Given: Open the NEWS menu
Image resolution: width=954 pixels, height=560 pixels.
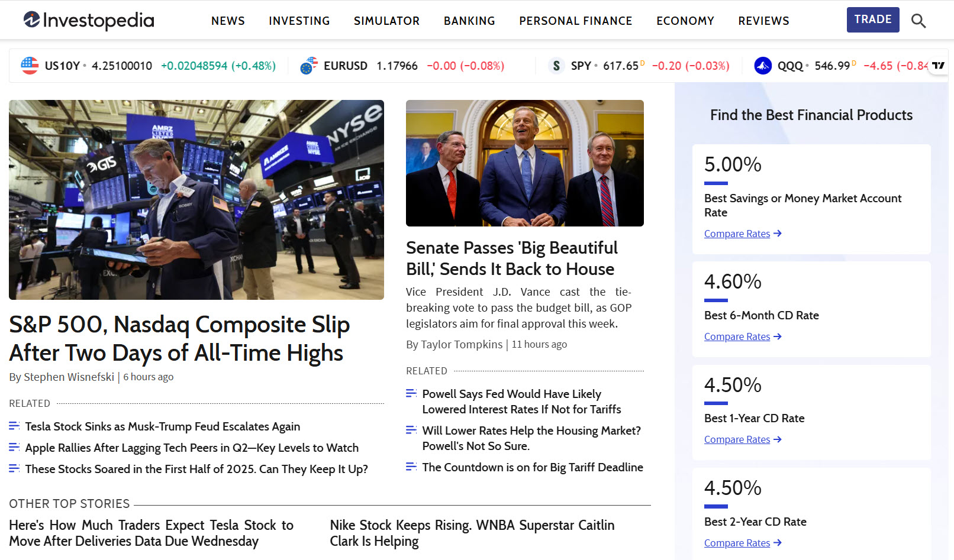Looking at the screenshot, I should coord(228,20).
